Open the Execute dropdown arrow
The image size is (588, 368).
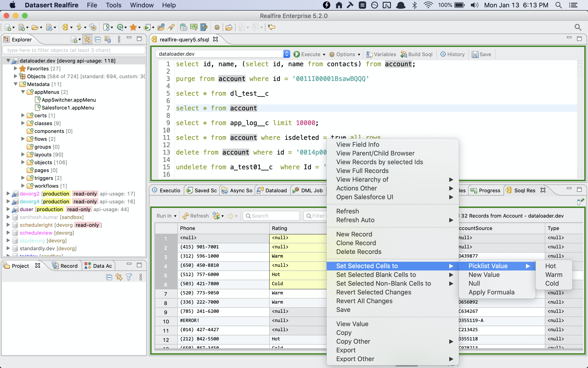click(324, 55)
